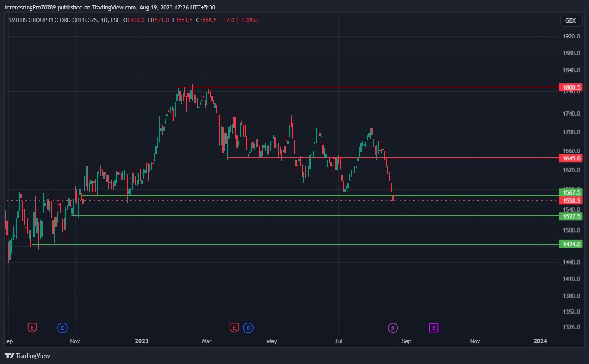Click the red earnings E marker nearest Sep 2022
The width and height of the screenshot is (589, 364).
32,328
